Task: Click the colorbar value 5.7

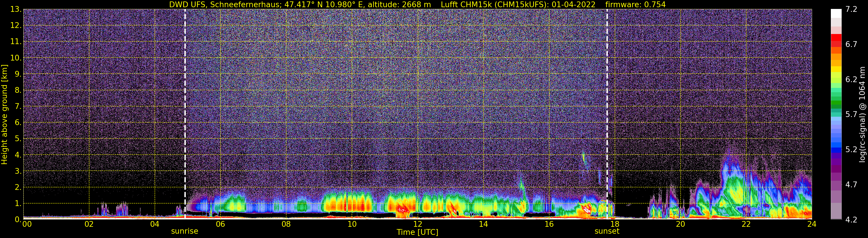Action: 851,115
